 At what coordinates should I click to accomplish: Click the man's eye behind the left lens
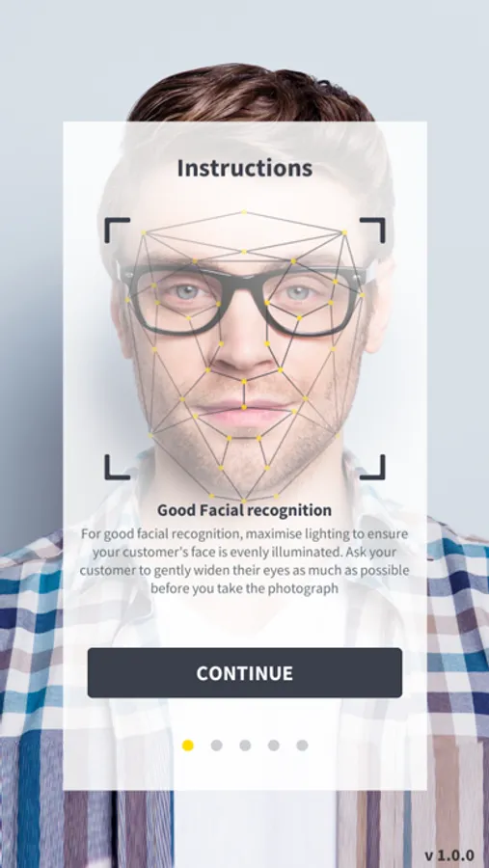[x=186, y=291]
